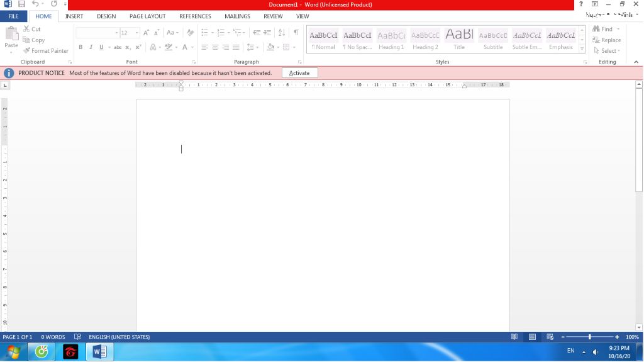644x362 pixels.
Task: Switch to the REFERENCES tab
Action: click(195, 16)
